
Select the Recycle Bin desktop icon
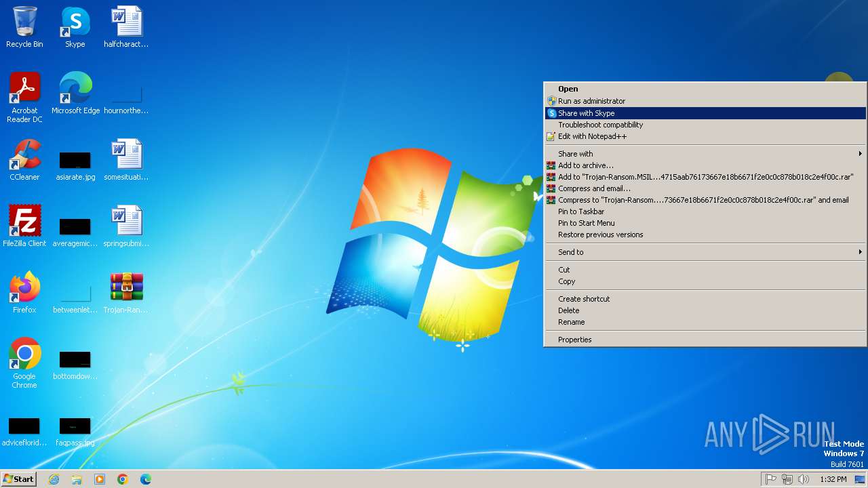pos(24,28)
